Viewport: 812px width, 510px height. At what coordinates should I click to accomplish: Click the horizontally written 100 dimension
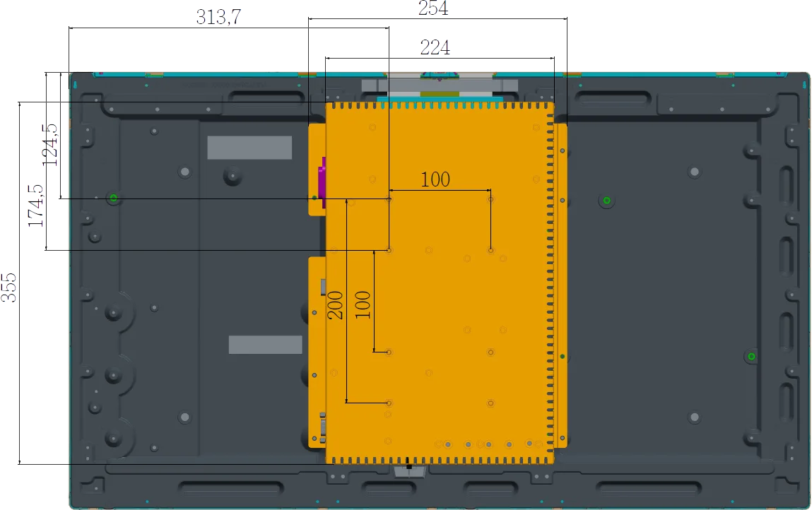(x=435, y=179)
